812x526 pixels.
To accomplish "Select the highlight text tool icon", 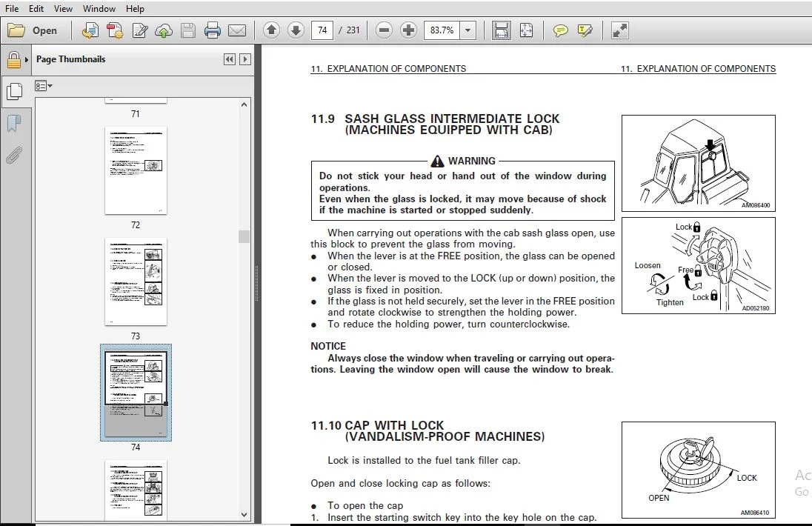I will coord(585,30).
